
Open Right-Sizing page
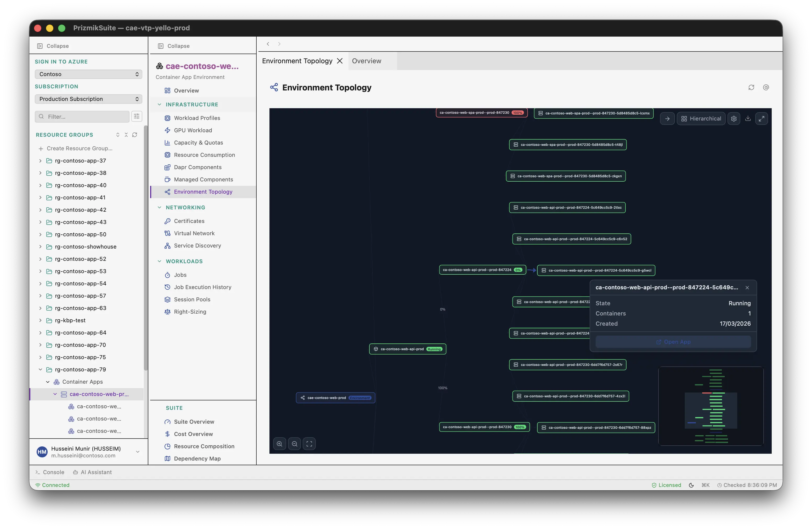(203, 312)
